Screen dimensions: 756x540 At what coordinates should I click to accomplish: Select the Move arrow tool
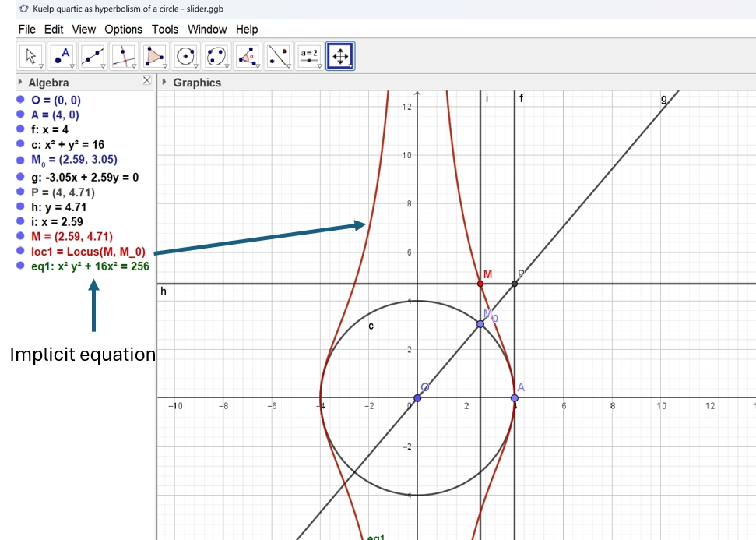31,56
